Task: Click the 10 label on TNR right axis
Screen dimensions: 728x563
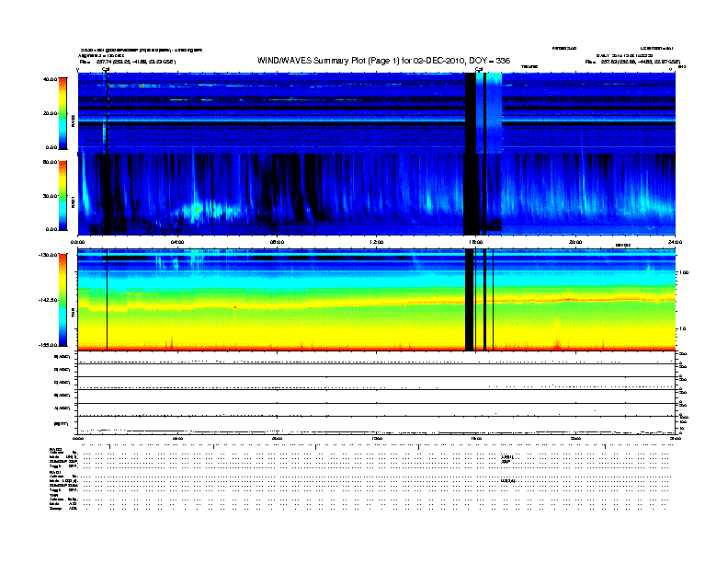Action: (x=683, y=329)
